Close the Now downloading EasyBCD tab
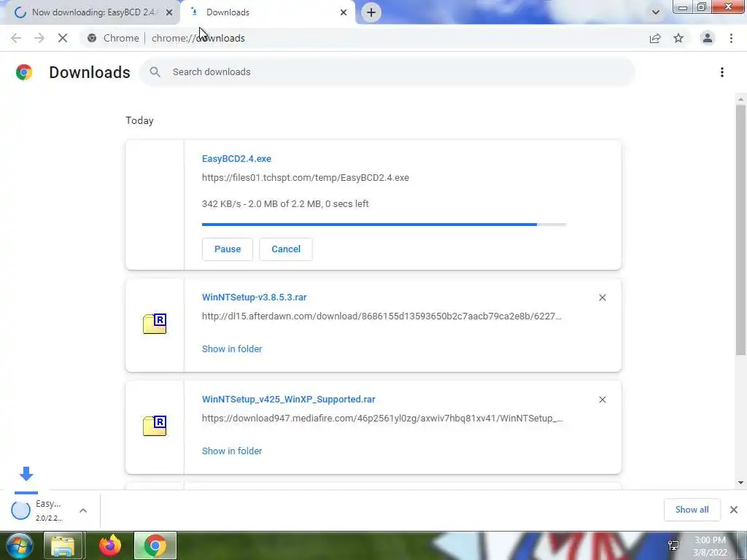The image size is (747, 560). point(169,12)
